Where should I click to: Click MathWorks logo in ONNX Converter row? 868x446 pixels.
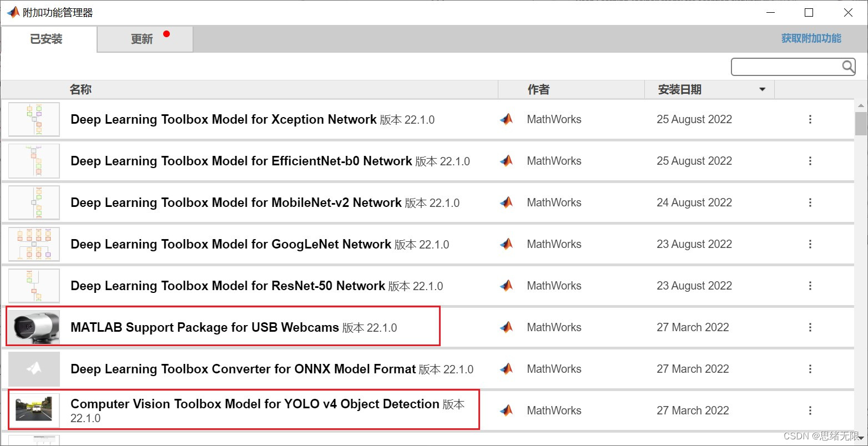[x=506, y=369]
